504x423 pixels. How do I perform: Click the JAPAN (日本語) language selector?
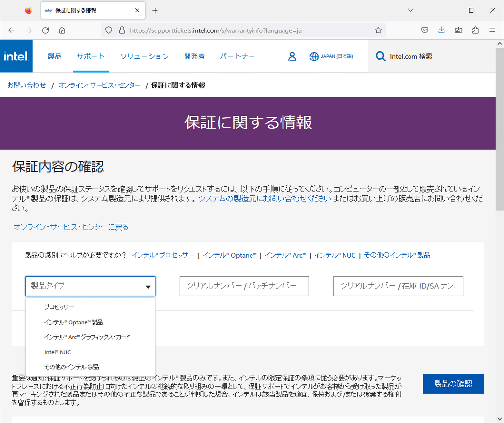(x=337, y=56)
